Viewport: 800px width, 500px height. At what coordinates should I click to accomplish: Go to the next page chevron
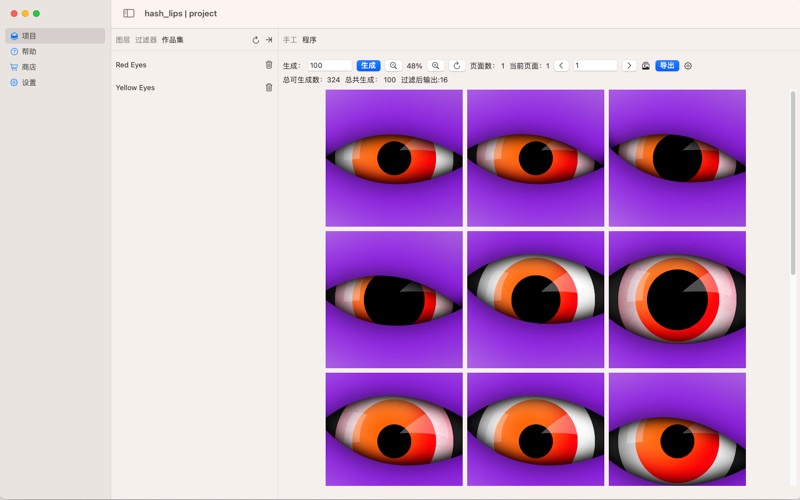click(629, 66)
